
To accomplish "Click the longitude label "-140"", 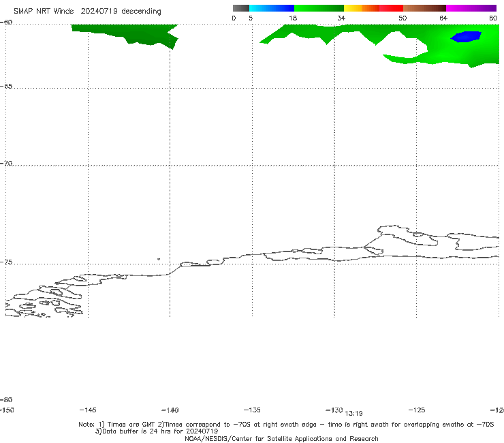I will tap(170, 410).
